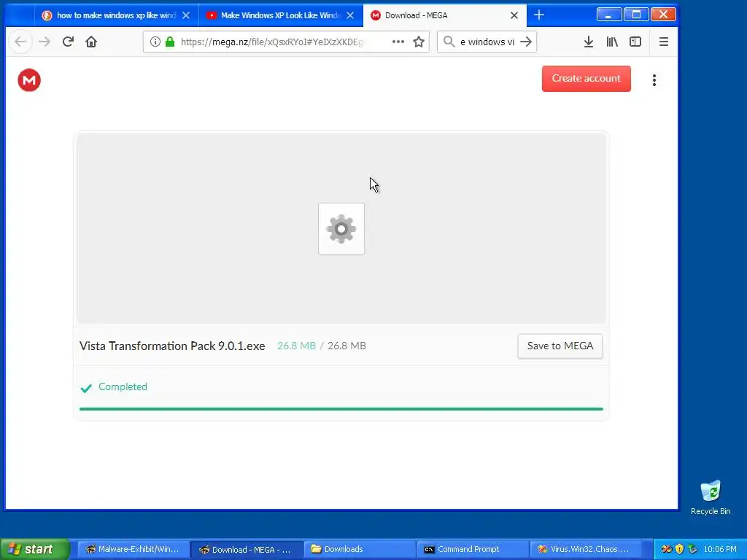The image size is (747, 560).
Task: Click the browser back arrow
Action: [20, 42]
